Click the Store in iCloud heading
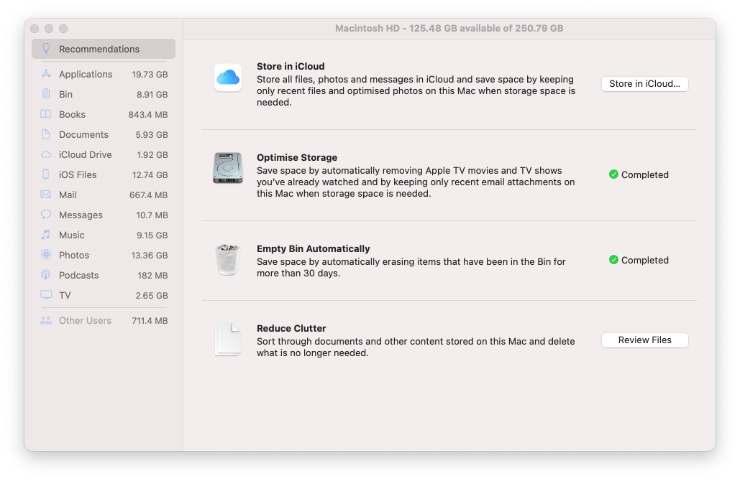Viewport: 740px width, 481px height. 290,66
